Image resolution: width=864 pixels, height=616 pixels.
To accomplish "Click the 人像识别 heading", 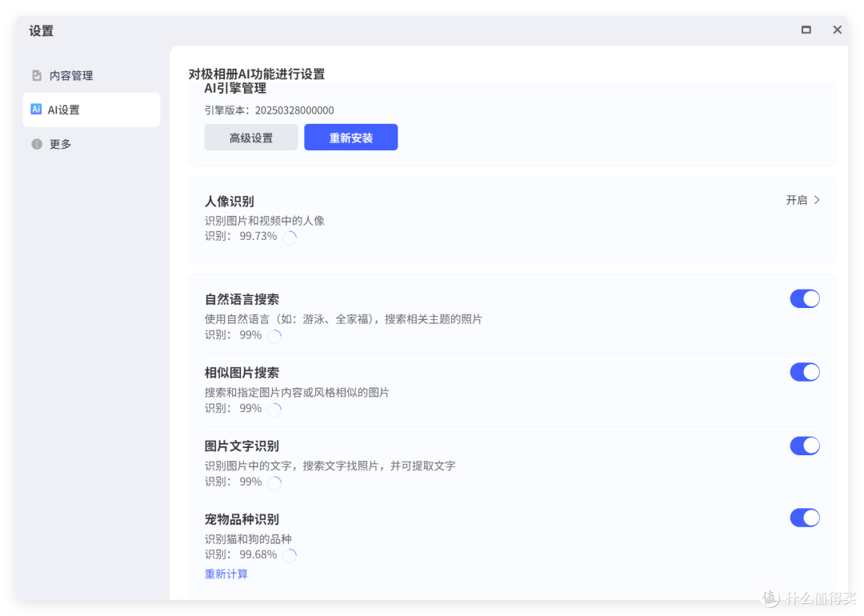I will (x=230, y=201).
